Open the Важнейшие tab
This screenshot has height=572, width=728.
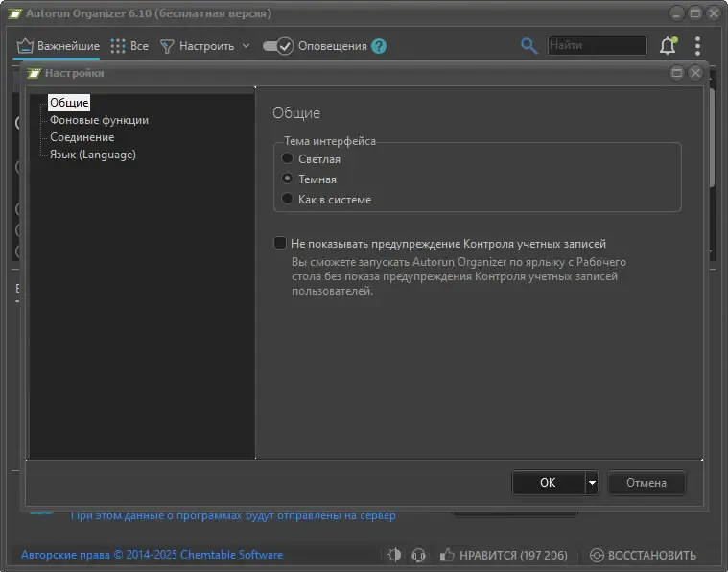click(x=58, y=46)
